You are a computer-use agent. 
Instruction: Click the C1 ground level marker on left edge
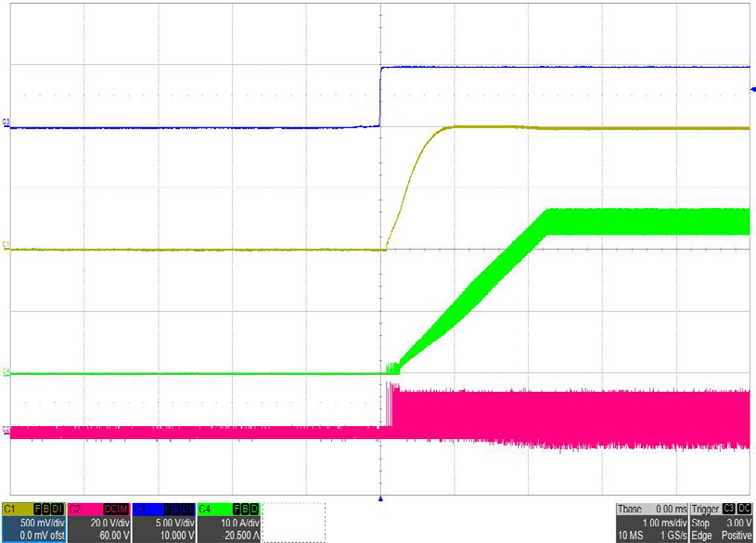pos(6,244)
